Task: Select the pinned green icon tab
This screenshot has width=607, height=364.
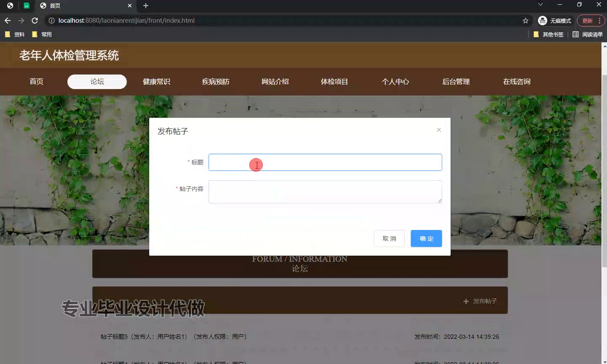Action: click(27, 5)
